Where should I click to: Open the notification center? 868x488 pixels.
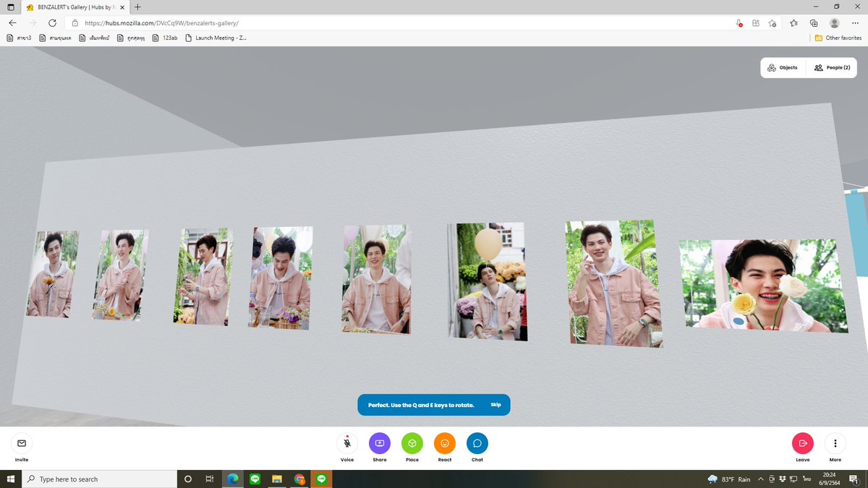click(854, 479)
